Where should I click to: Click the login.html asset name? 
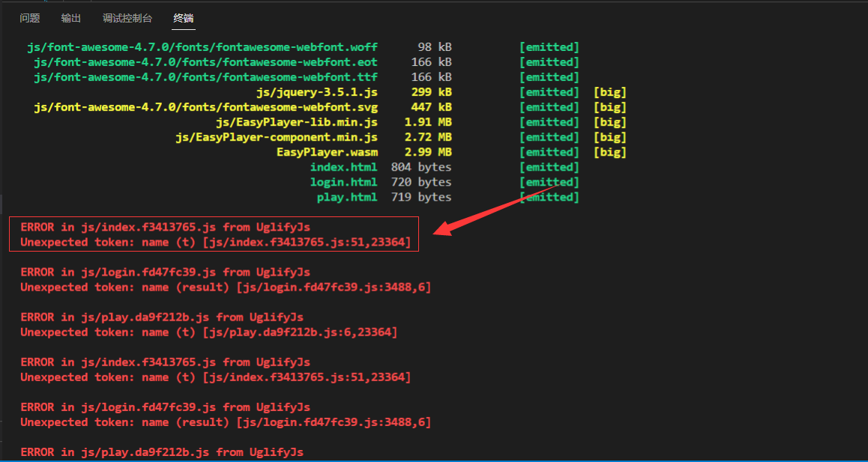344,181
